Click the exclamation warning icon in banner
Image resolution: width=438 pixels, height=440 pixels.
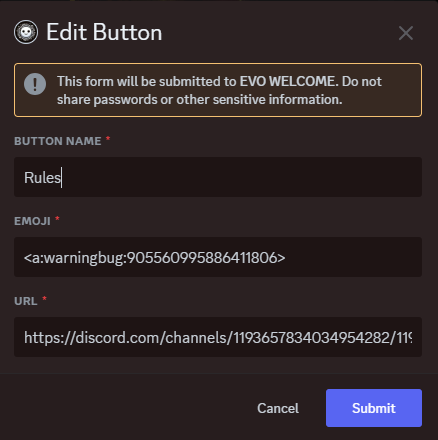pos(35,84)
